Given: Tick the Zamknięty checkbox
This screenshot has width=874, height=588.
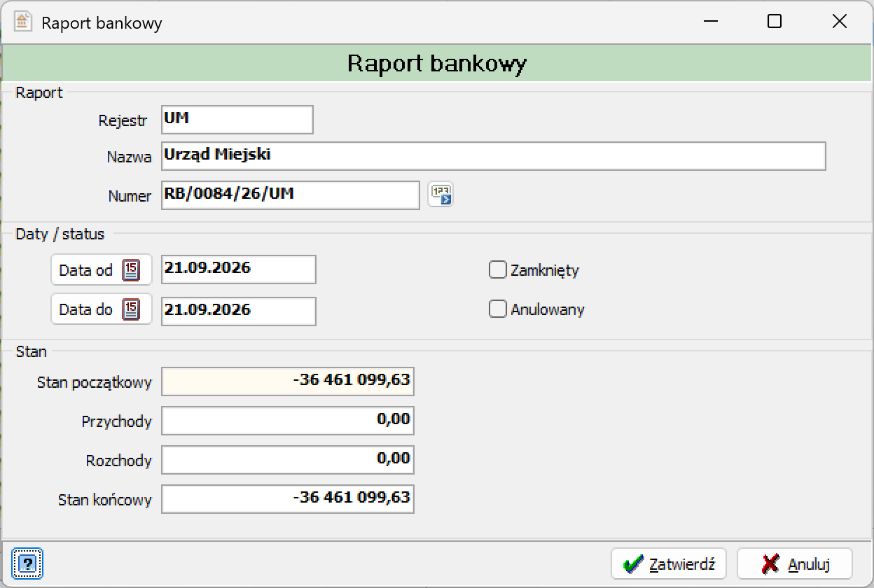Looking at the screenshot, I should 497,270.
